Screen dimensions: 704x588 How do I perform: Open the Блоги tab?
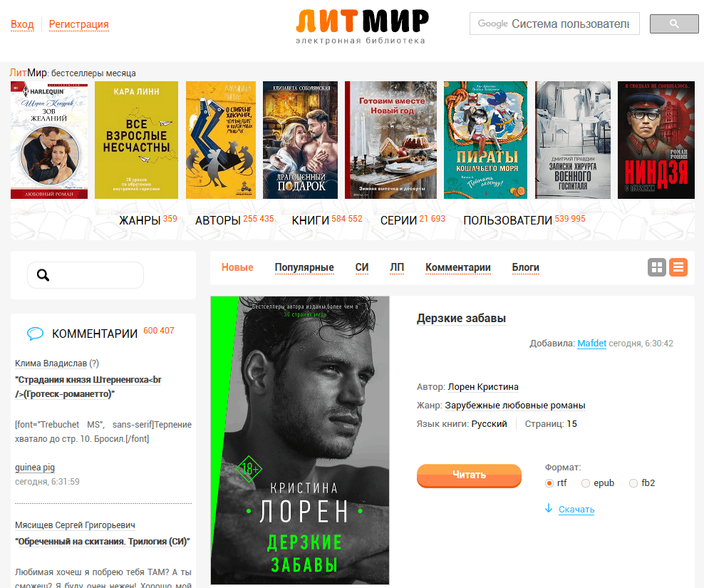coord(525,267)
